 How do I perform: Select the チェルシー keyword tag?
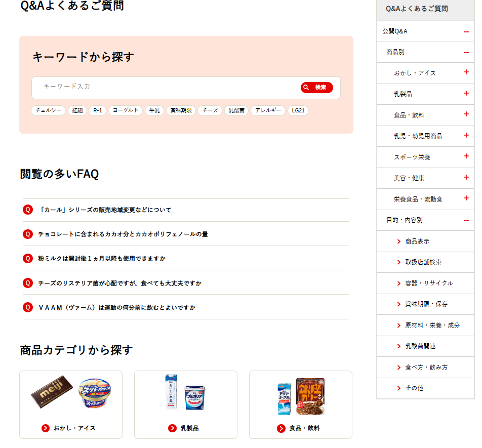tap(48, 110)
